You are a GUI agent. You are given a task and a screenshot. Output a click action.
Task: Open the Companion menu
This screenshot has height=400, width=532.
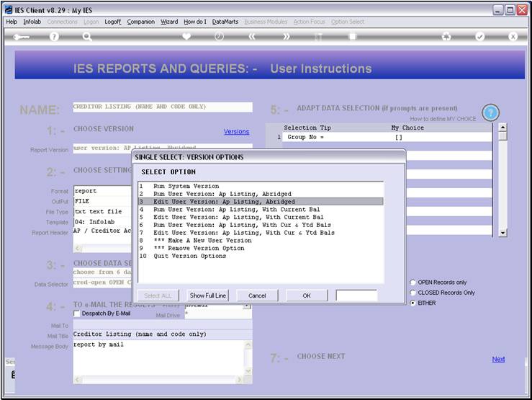(x=141, y=22)
